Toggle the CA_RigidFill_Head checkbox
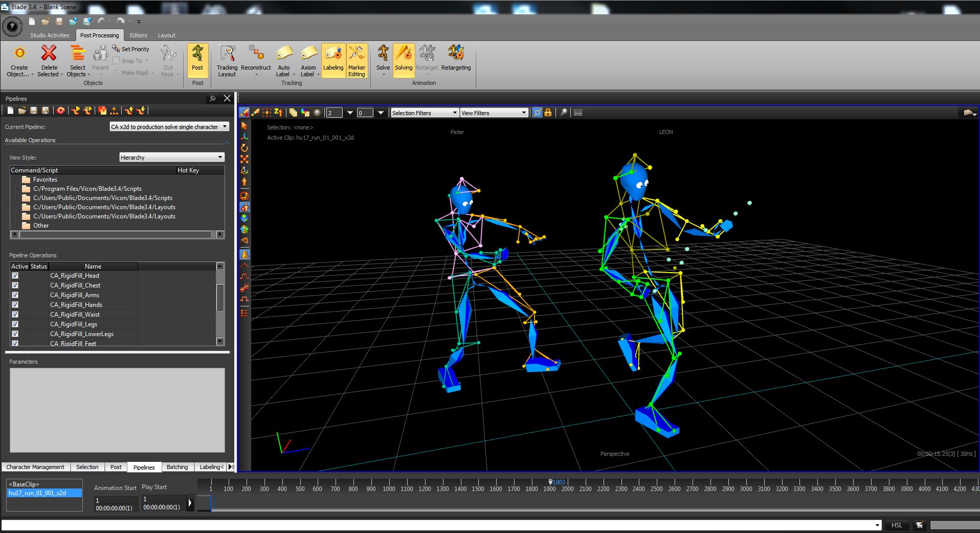The height and width of the screenshot is (533, 980). pyautogui.click(x=15, y=276)
